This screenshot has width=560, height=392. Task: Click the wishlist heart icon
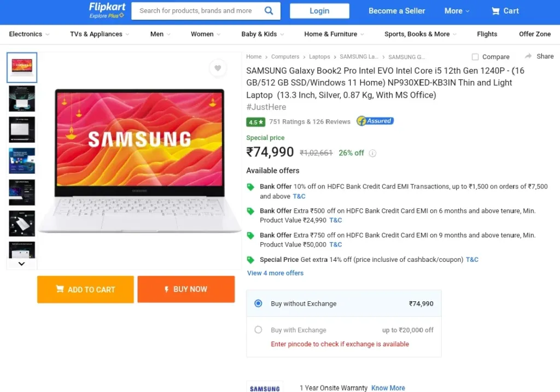coord(218,68)
